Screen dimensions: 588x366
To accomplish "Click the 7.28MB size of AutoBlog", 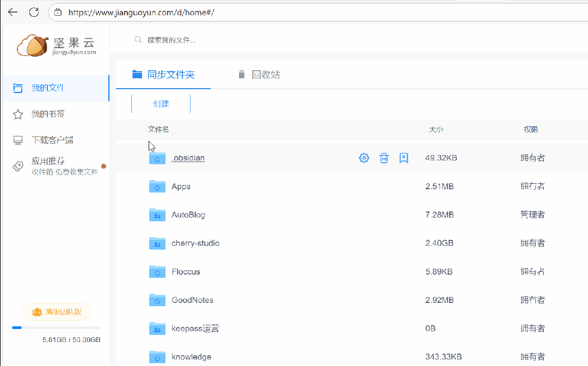I will (439, 215).
